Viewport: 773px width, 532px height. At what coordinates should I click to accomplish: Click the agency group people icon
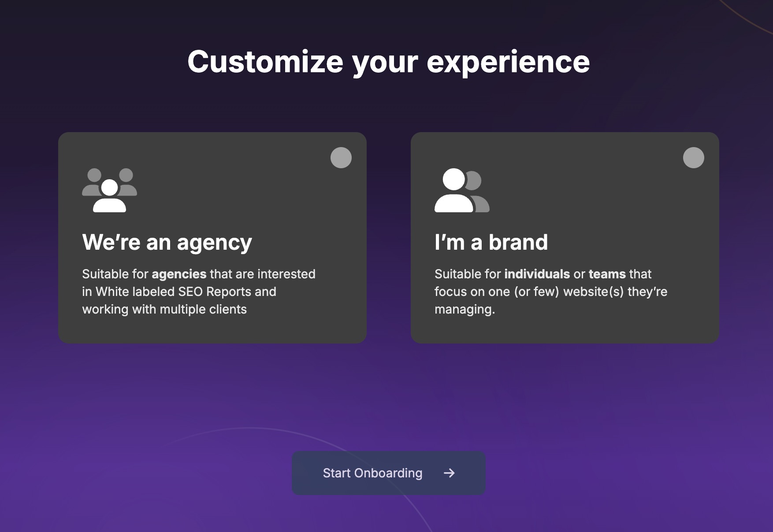[109, 189]
